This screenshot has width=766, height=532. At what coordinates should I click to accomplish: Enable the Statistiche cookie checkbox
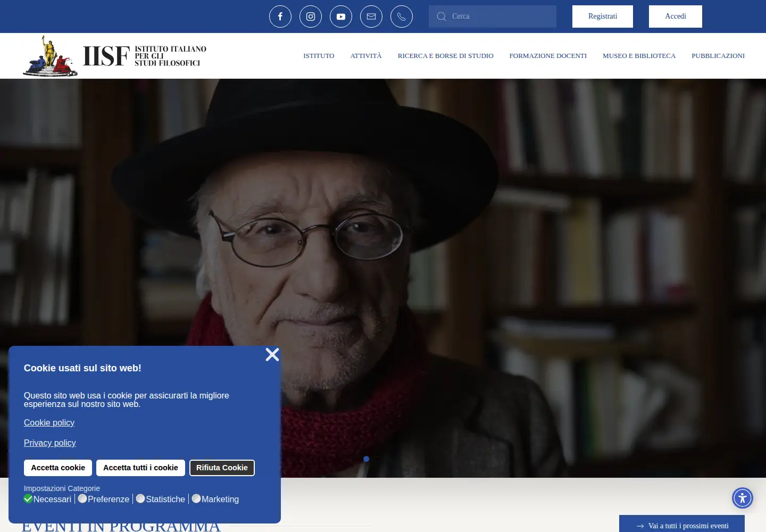[140, 498]
